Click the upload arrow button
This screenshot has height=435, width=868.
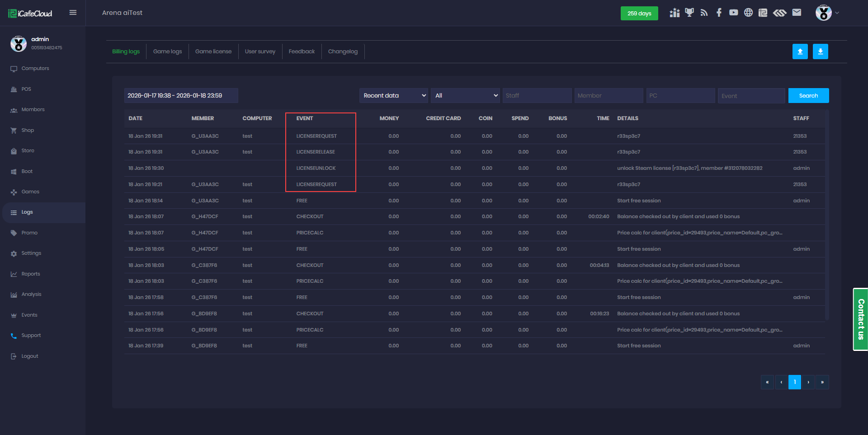800,51
